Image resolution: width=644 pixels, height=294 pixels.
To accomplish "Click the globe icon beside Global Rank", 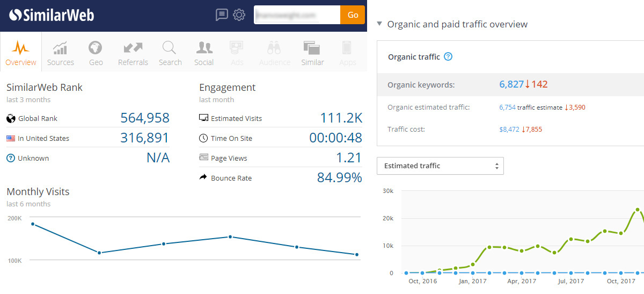I will point(10,118).
